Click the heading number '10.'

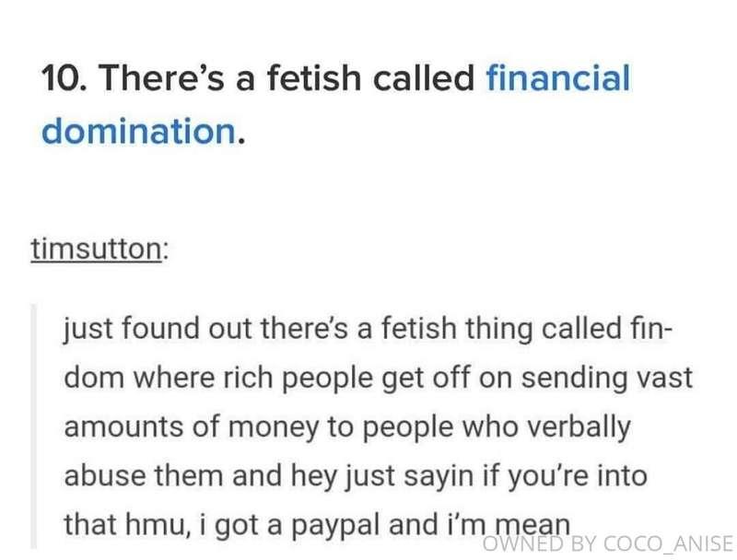click(64, 78)
